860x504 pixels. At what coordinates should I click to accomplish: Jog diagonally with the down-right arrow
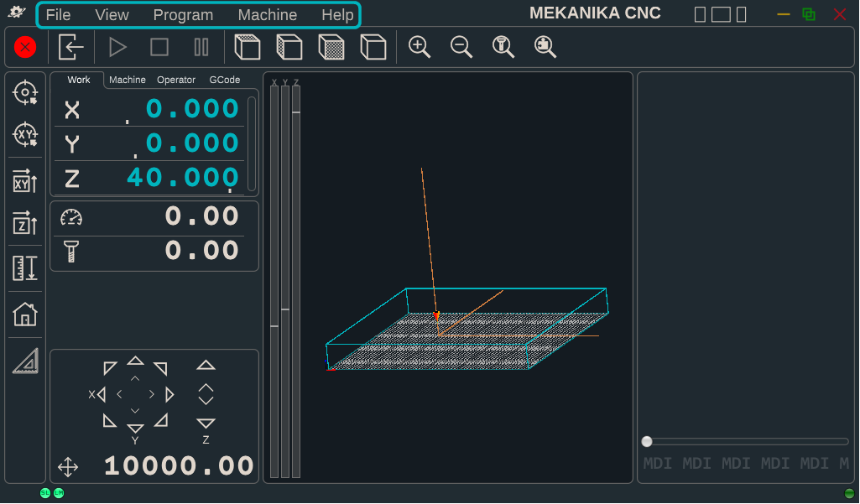[x=161, y=421]
